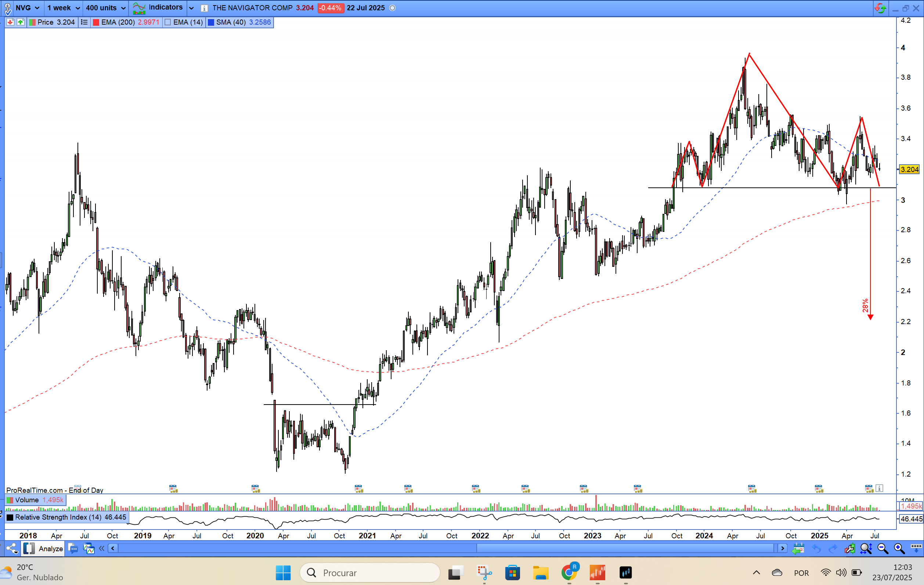This screenshot has height=585, width=924.
Task: Click the red down-arrow panel icon
Action: (x=10, y=22)
